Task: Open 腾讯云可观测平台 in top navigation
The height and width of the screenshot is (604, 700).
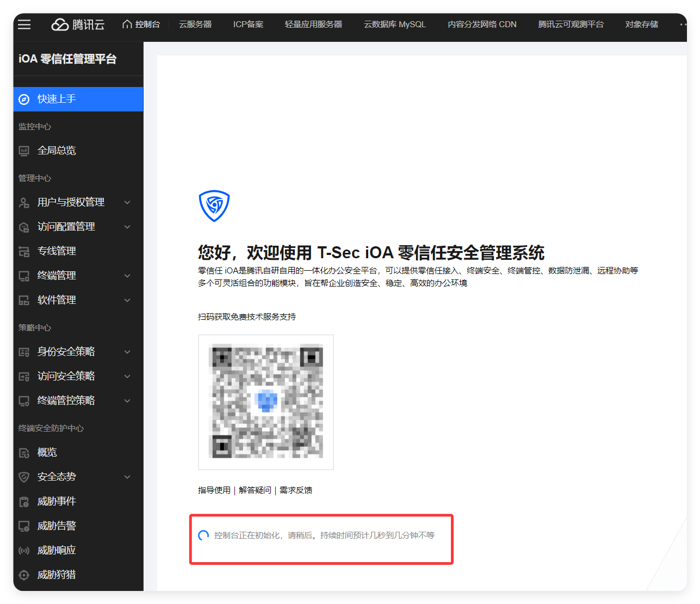Action: (571, 24)
